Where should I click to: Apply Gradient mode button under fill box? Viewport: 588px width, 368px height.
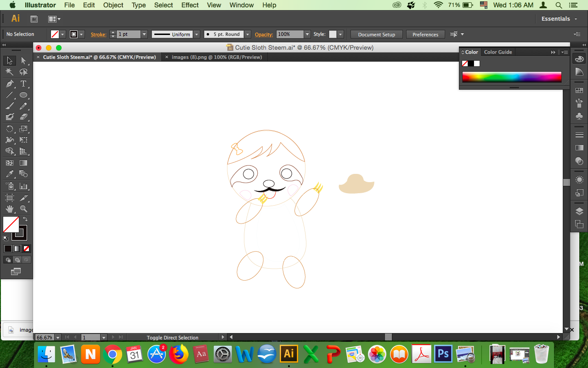17,248
